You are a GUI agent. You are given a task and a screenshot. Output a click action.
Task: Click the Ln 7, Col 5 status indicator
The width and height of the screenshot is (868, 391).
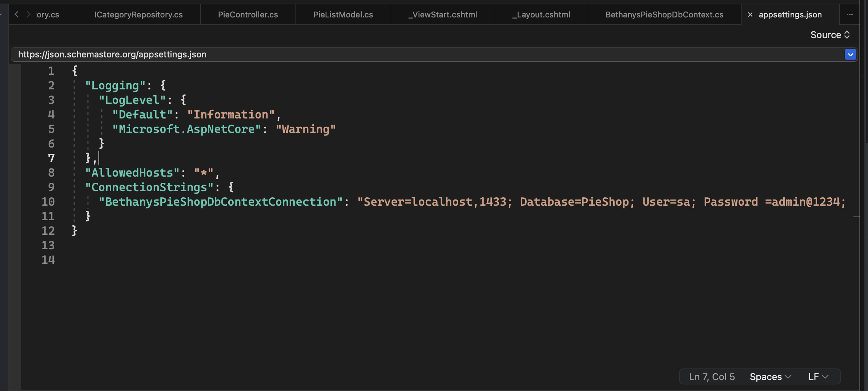711,376
